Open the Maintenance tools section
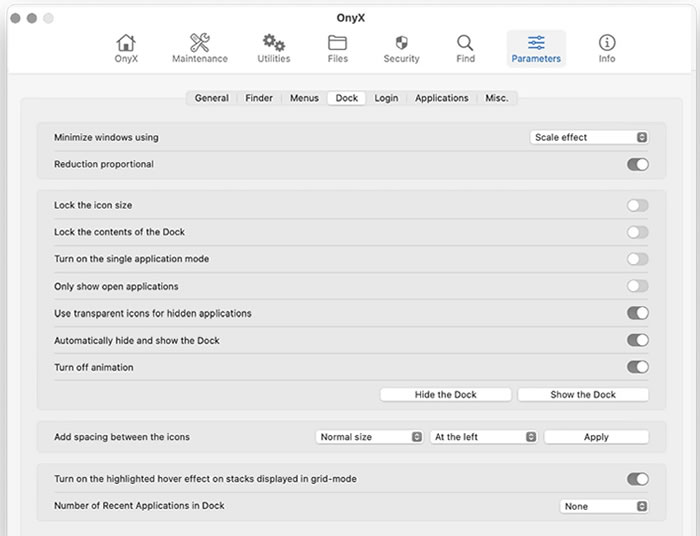The height and width of the screenshot is (536, 700). tap(200, 49)
